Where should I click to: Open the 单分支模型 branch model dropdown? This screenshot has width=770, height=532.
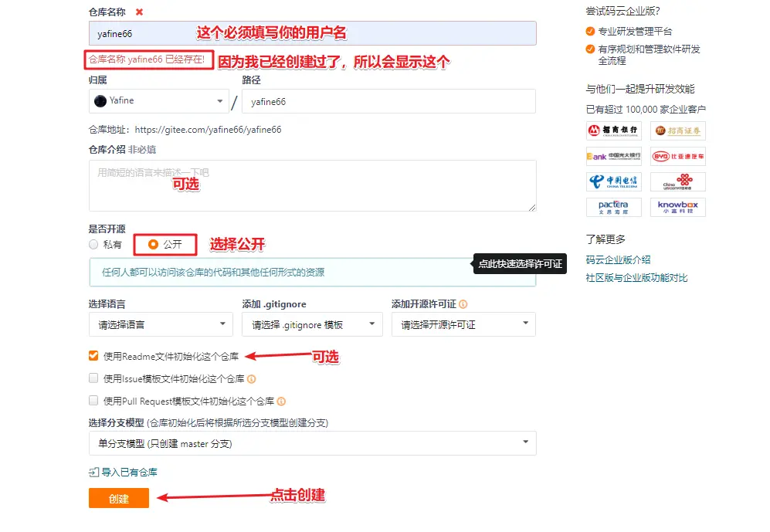pos(312,443)
